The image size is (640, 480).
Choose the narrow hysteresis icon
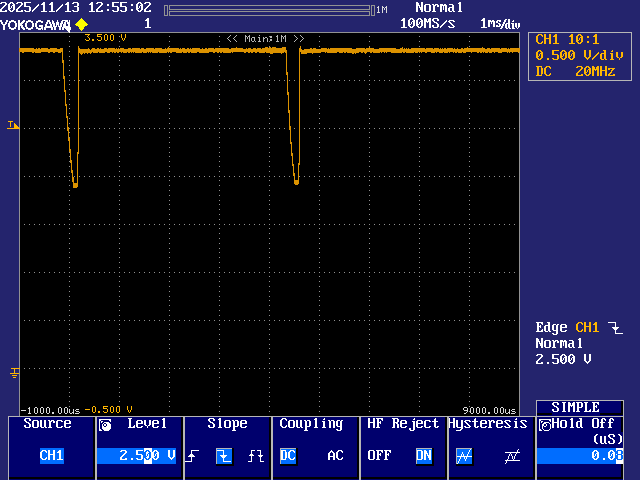click(x=464, y=456)
